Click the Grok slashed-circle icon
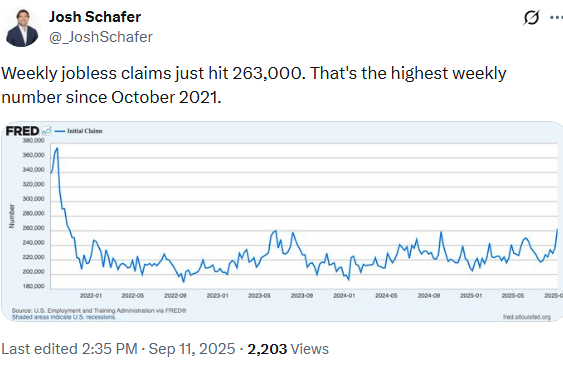 pos(531,17)
